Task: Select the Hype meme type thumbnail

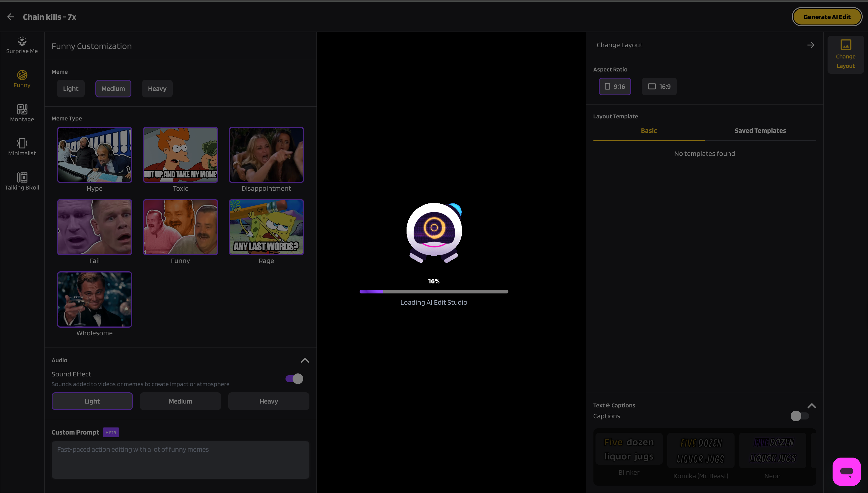Action: [94, 155]
